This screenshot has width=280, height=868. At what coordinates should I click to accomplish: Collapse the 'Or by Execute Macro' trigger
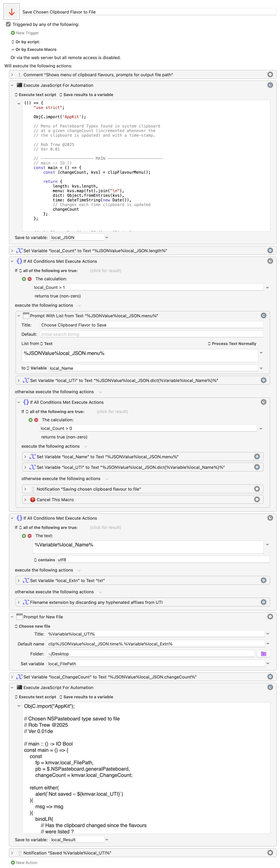(x=13, y=50)
